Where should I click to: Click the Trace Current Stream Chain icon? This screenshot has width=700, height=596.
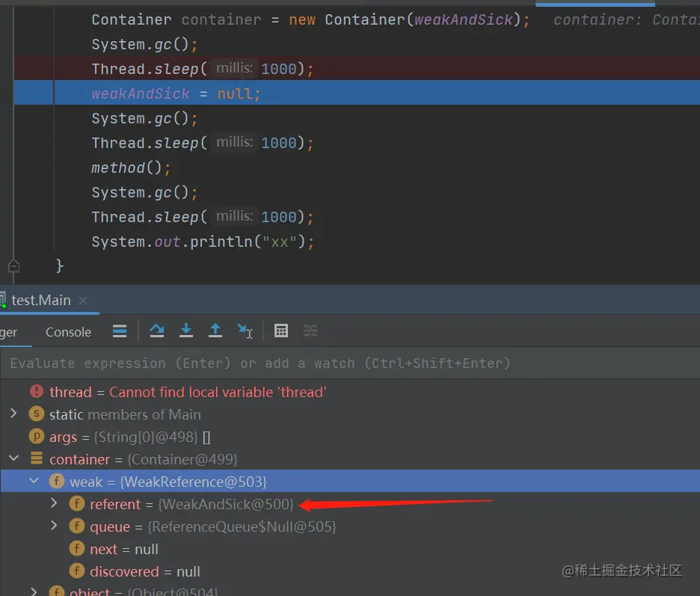tap(310, 331)
